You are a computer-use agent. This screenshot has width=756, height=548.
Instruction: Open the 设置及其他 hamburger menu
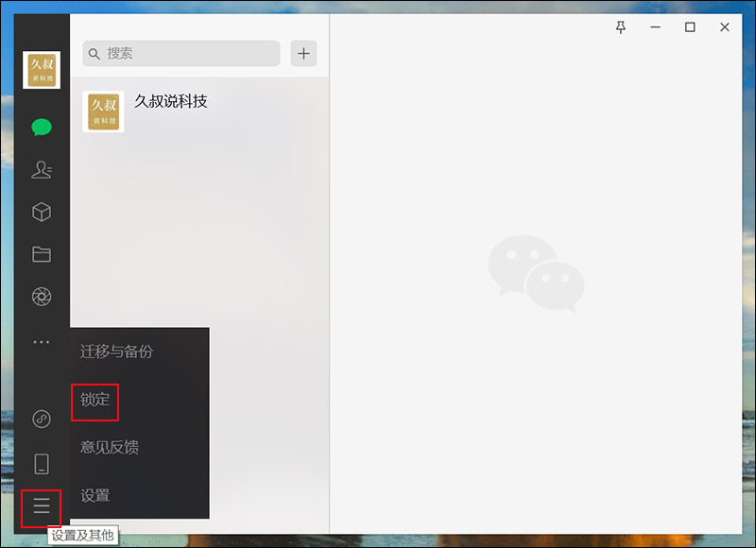click(41, 506)
